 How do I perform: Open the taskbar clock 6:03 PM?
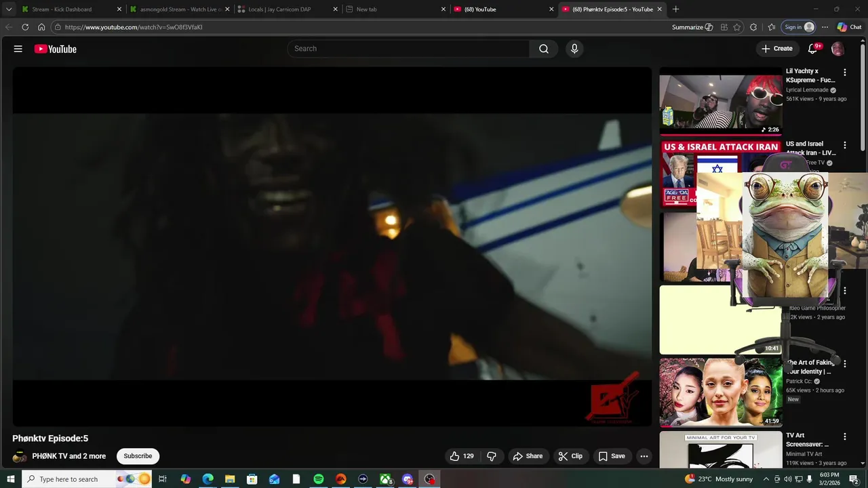(x=829, y=479)
